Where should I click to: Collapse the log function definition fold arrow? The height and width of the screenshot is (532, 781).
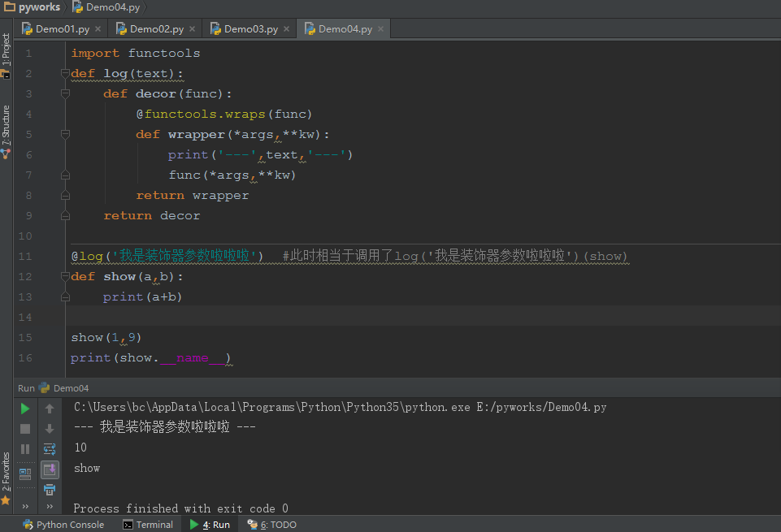(65, 73)
